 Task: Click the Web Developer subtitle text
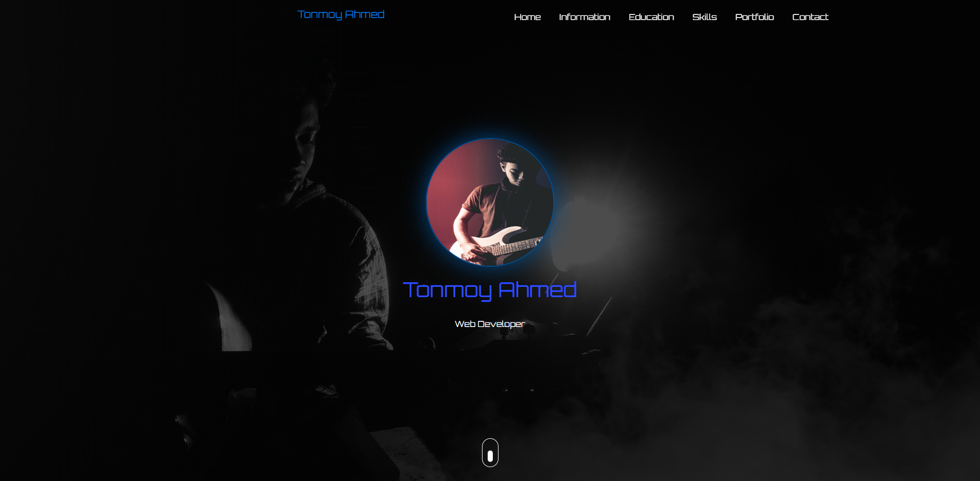490,324
